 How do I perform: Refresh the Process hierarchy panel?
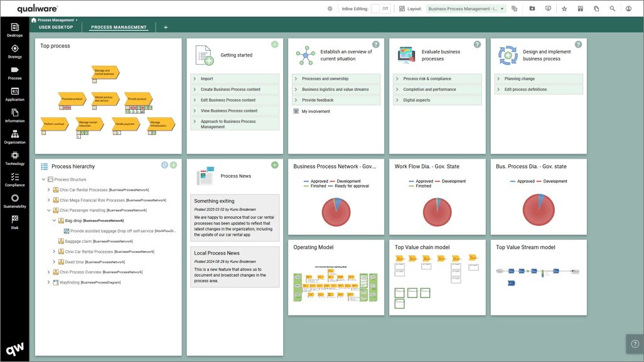[164, 165]
